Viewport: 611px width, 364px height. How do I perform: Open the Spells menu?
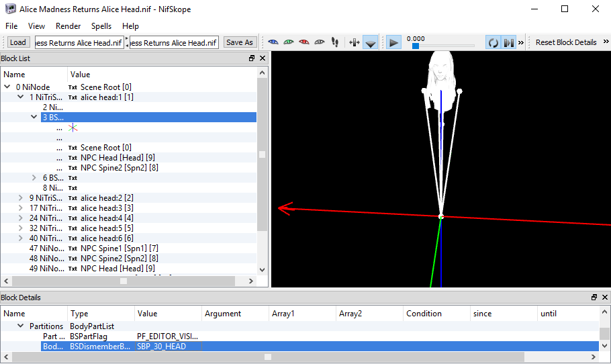click(101, 26)
